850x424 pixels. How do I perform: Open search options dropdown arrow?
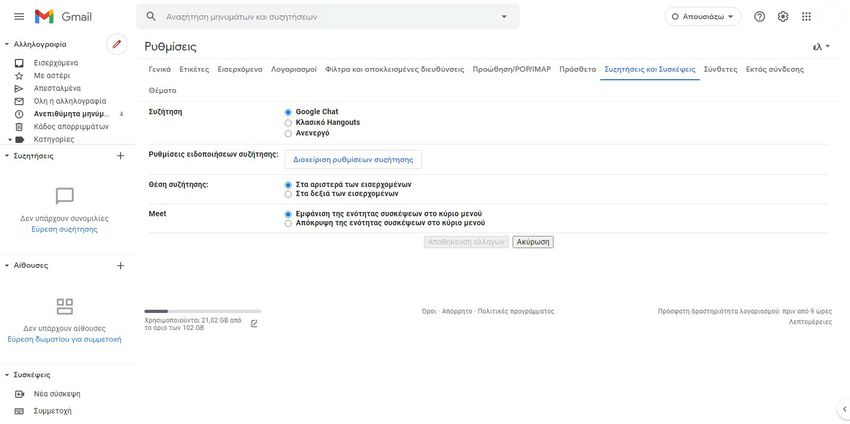tap(504, 17)
